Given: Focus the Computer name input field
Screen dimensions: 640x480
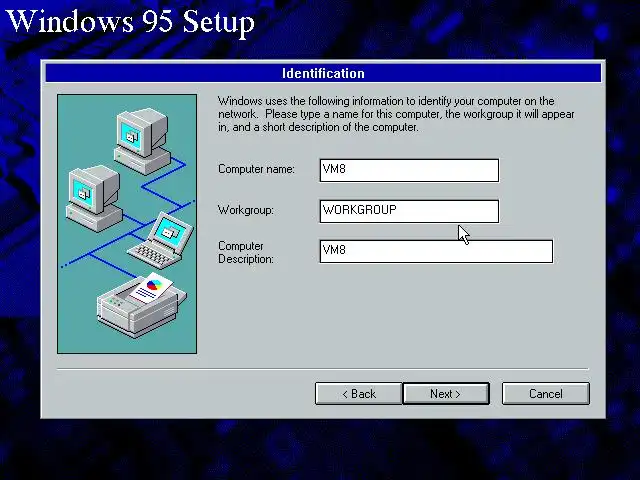Looking at the screenshot, I should pos(409,170).
